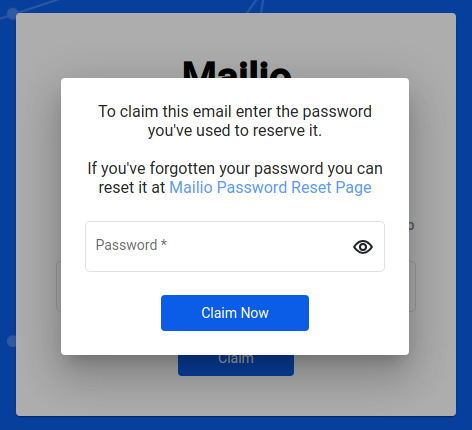
Task: Click the required asterisk in the password label
Action: [x=164, y=243]
